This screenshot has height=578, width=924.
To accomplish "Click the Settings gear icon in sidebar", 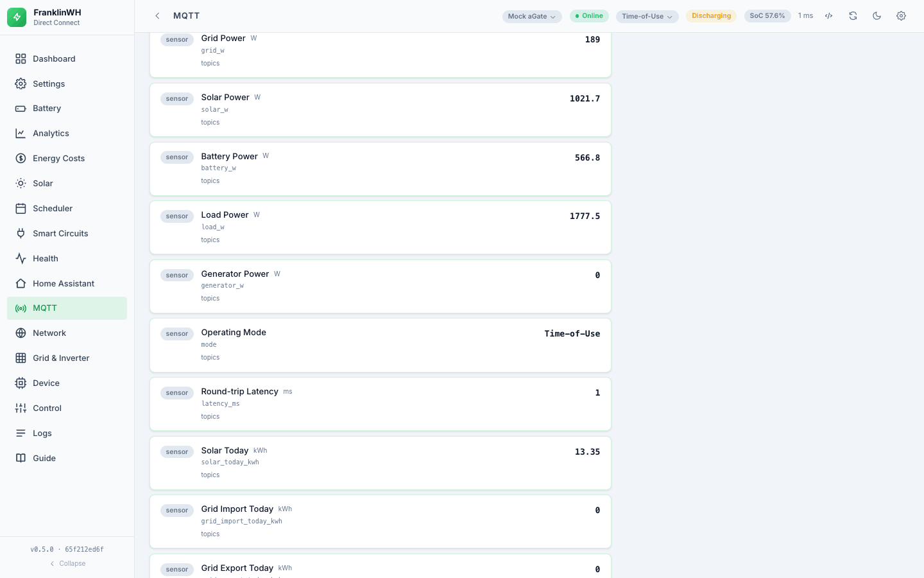I will tap(21, 84).
